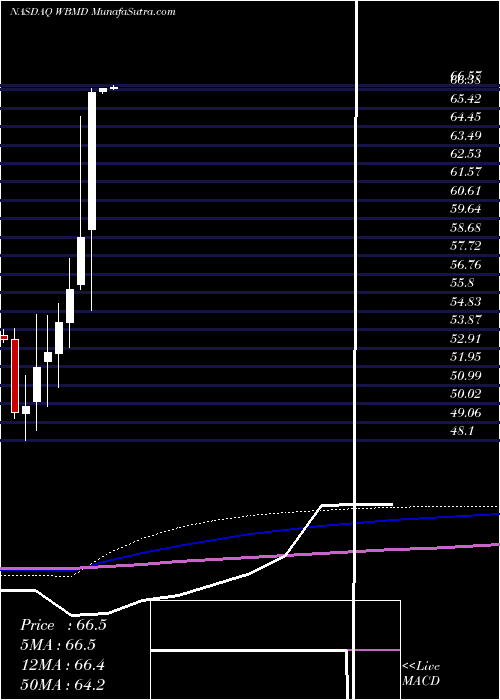Select the 49.06 price axis label

point(466,413)
